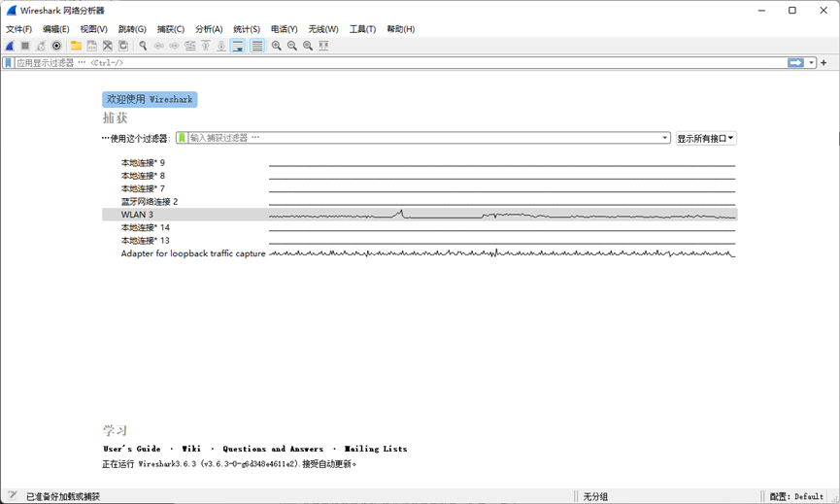Apply display filter with the blue arrow button
Screen dimensions: 840x504
pyautogui.click(x=795, y=63)
